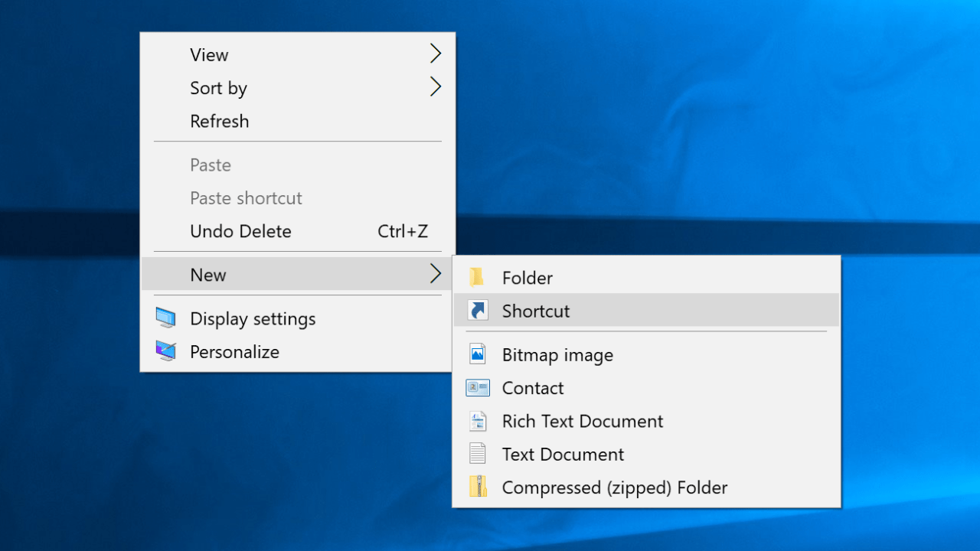Expand the Sort by submenu arrow
Image resolution: width=980 pixels, height=551 pixels.
click(x=435, y=87)
